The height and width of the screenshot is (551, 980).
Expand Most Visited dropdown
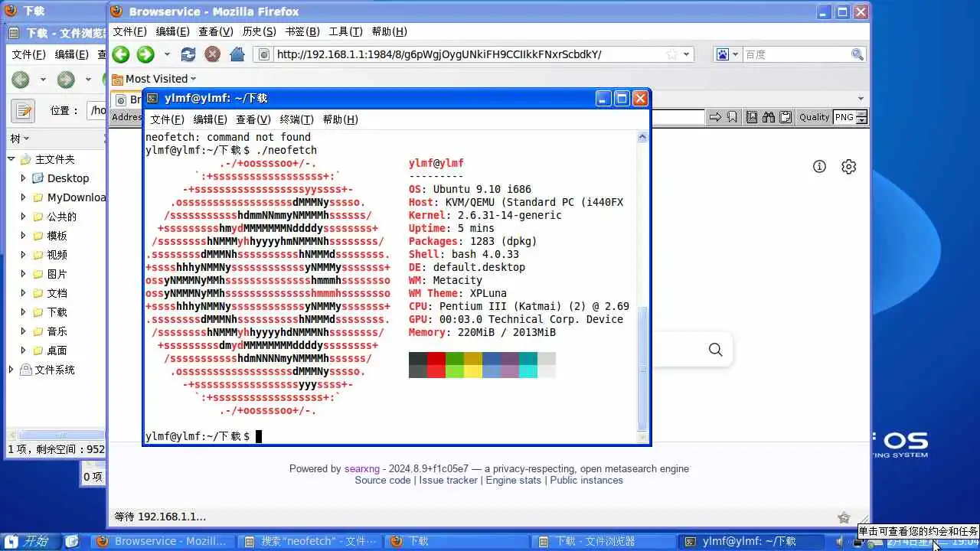pos(193,79)
